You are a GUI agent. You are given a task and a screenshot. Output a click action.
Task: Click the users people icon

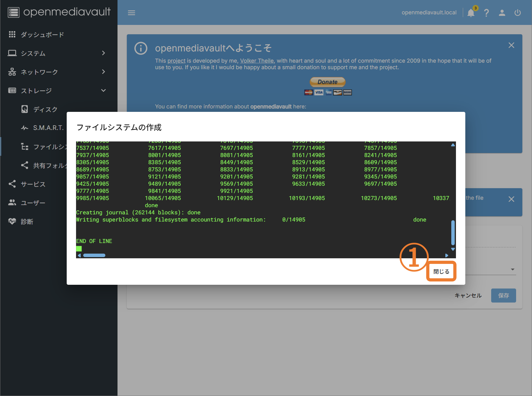12,203
